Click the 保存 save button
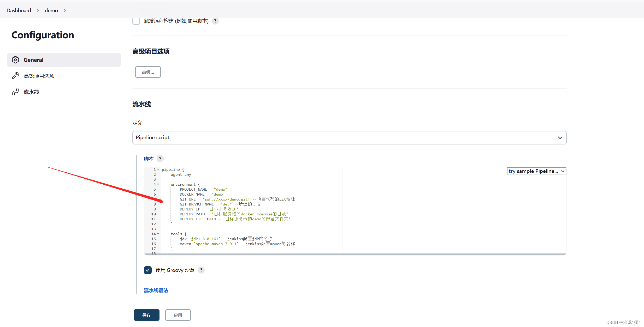Viewport: 644px width, 327px height. [x=146, y=315]
